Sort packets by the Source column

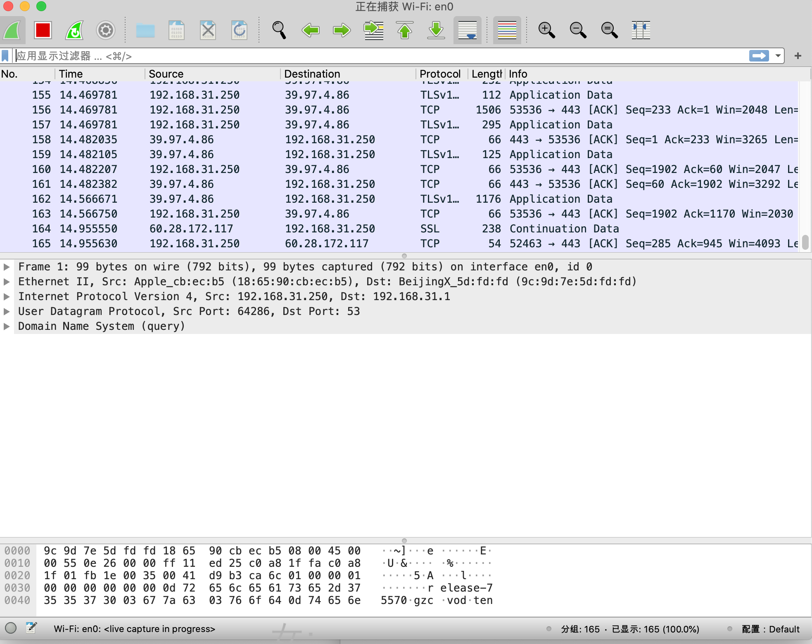(x=166, y=74)
